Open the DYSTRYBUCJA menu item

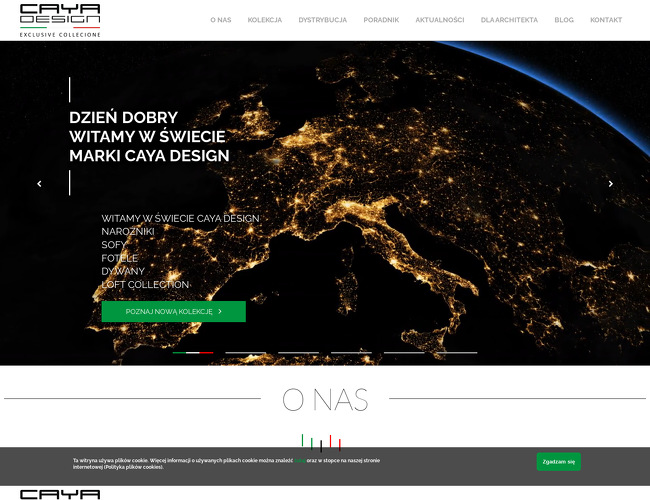323,20
